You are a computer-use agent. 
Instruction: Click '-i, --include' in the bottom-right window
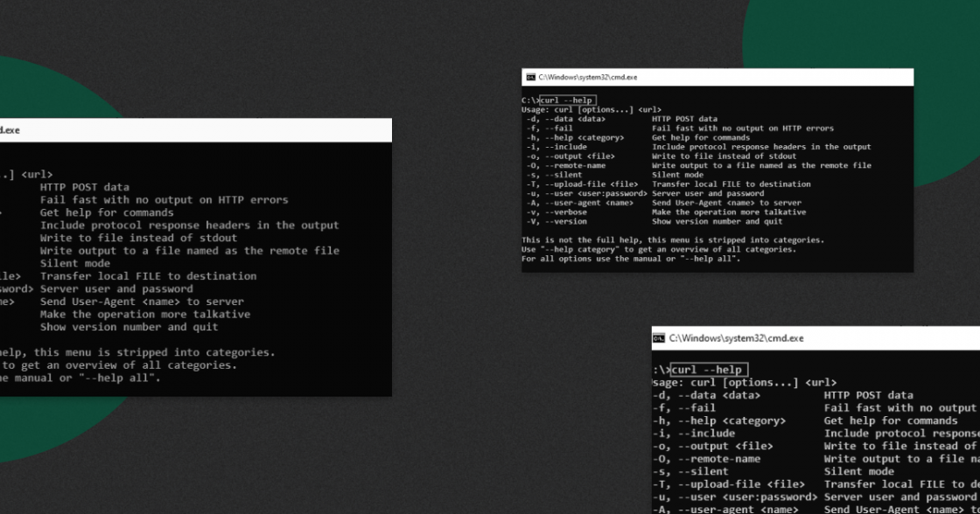pos(694,434)
